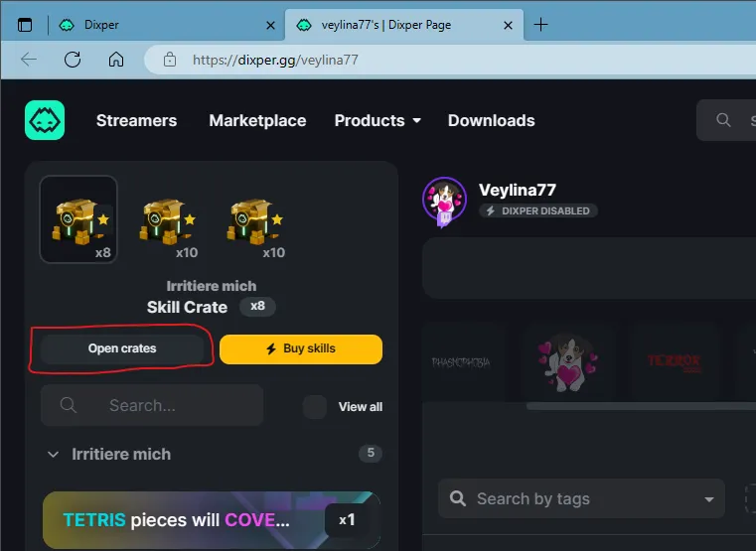
Task: Click the Search by tags field
Action: pos(581,498)
